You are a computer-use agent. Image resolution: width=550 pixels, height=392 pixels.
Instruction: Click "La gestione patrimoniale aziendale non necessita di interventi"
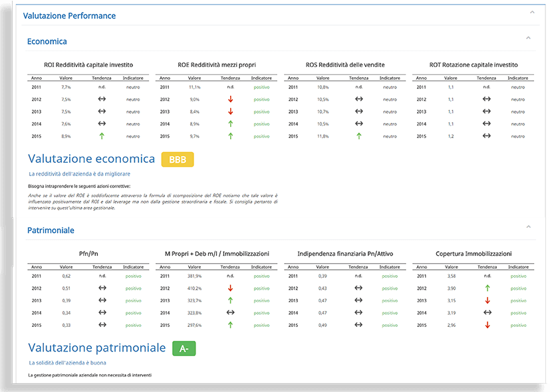[x=90, y=375]
